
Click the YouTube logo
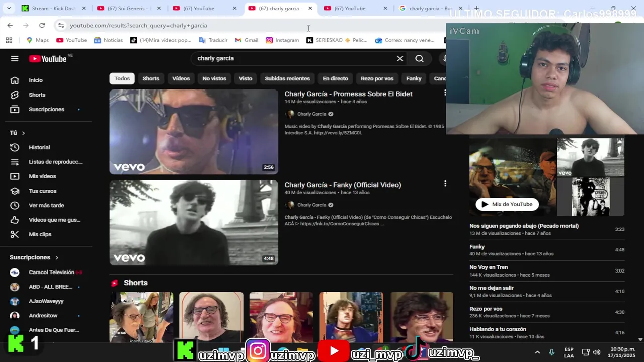[48, 59]
